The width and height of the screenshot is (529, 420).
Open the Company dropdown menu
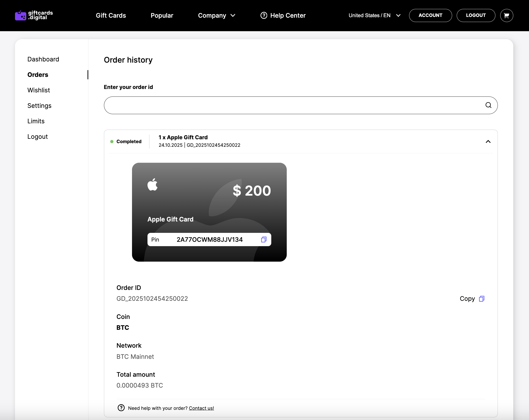click(217, 15)
